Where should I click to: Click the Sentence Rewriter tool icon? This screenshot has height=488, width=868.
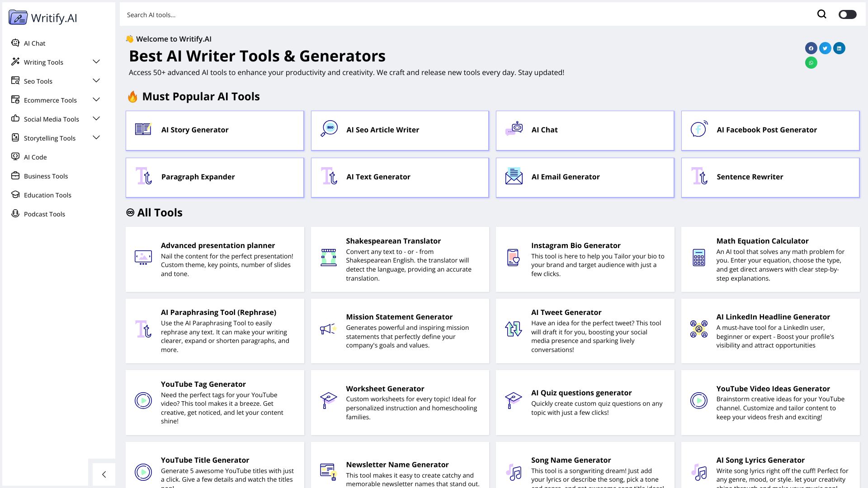click(x=699, y=177)
